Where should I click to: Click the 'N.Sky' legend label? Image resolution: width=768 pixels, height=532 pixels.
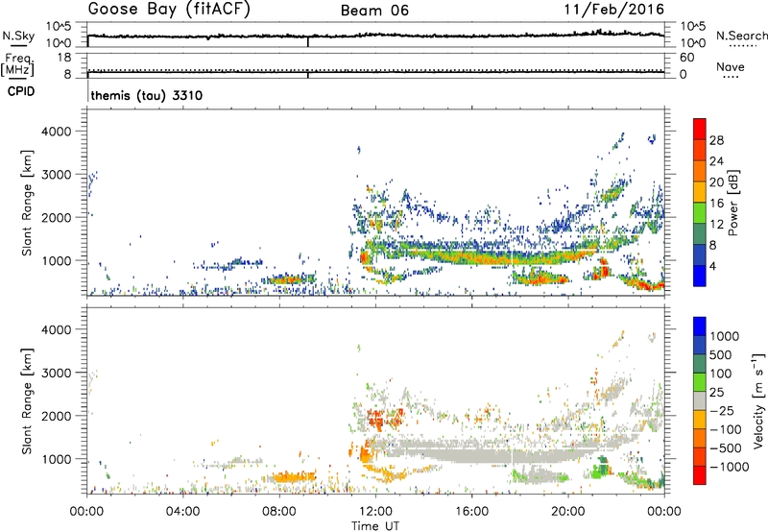(18, 36)
